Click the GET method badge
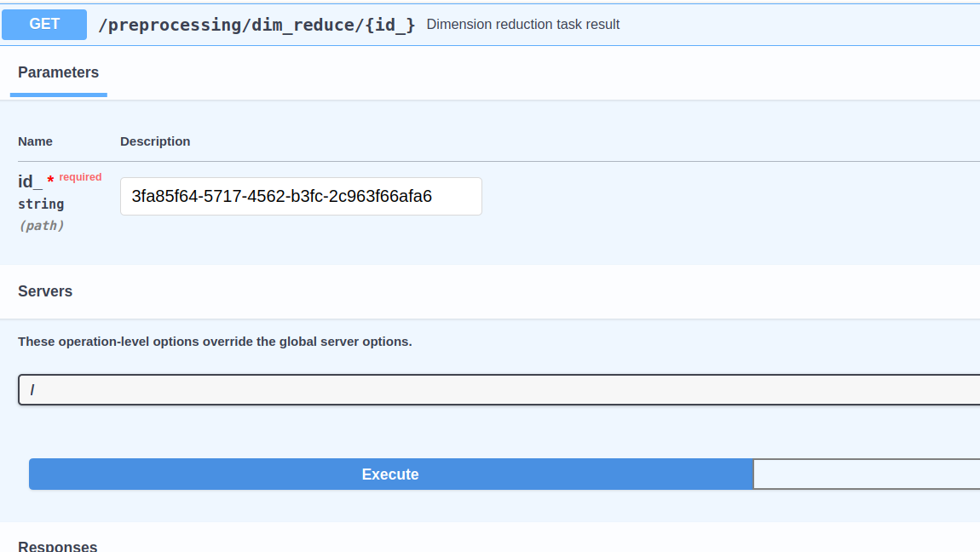980x552 pixels. click(x=43, y=25)
